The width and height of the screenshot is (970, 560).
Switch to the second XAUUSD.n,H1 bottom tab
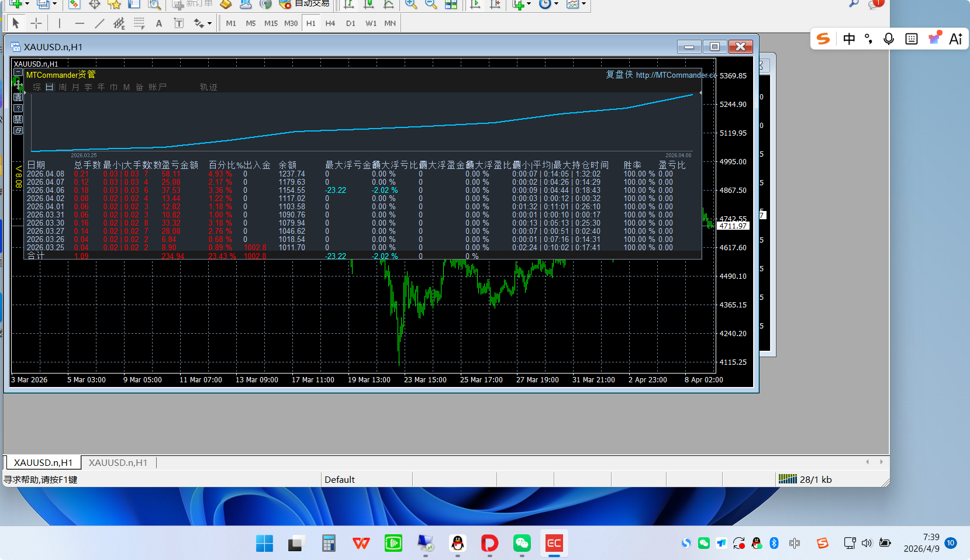[118, 462]
